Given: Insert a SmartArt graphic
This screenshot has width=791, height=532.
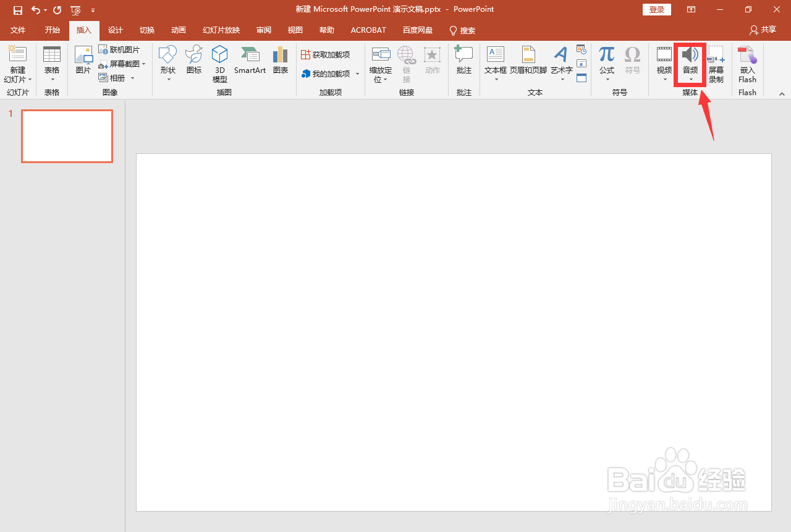Looking at the screenshot, I should (250, 61).
